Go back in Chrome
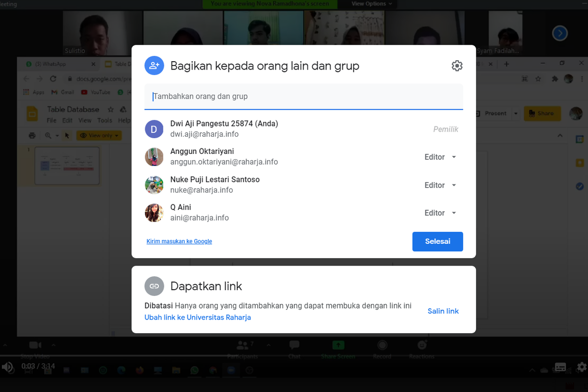 [x=26, y=79]
